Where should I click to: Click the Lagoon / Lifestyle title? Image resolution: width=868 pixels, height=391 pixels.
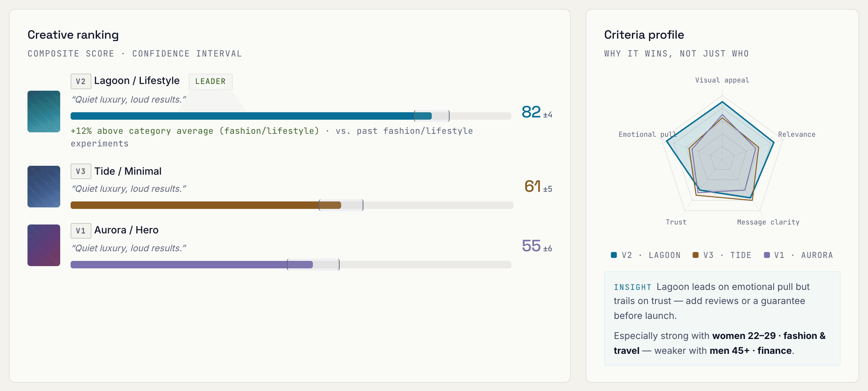click(x=137, y=81)
